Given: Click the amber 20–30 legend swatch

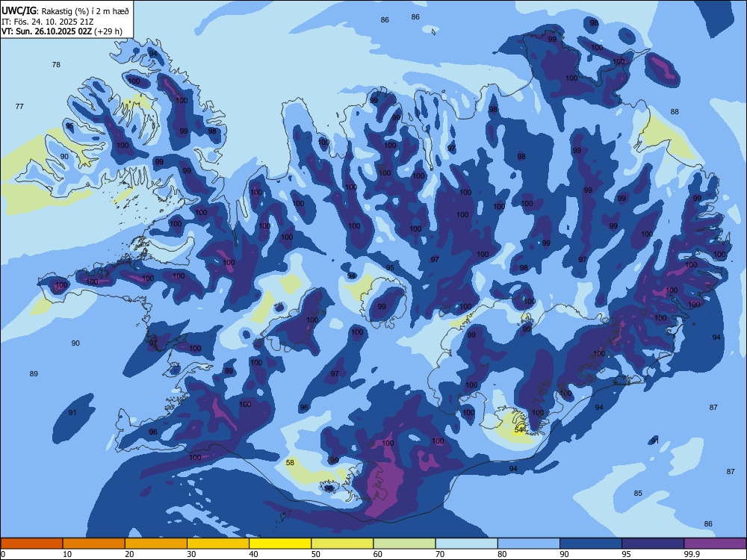Looking at the screenshot, I should coord(156,544).
